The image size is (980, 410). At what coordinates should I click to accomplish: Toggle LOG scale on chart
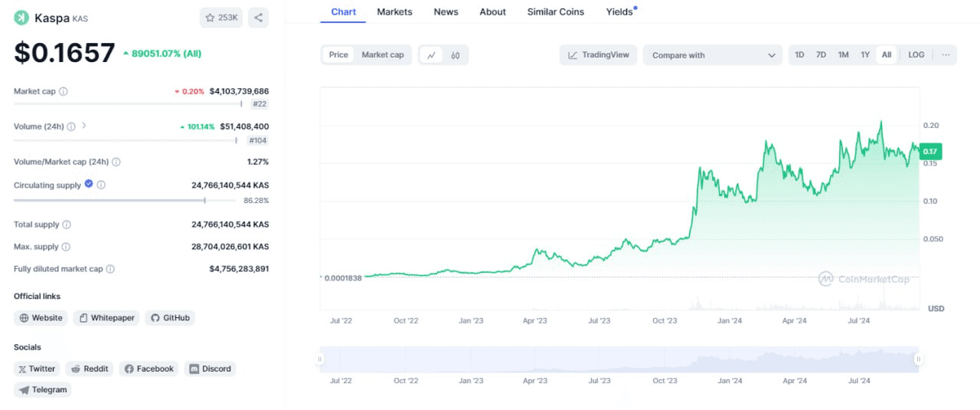click(916, 55)
